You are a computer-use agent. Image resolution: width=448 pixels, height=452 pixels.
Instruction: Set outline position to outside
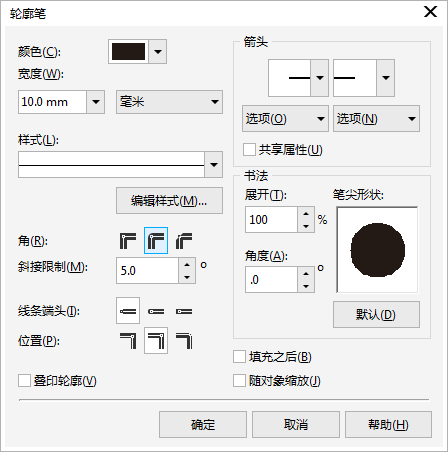(128, 341)
